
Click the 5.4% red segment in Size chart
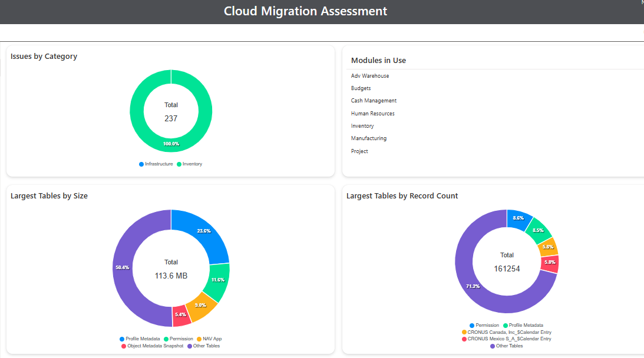(181, 315)
